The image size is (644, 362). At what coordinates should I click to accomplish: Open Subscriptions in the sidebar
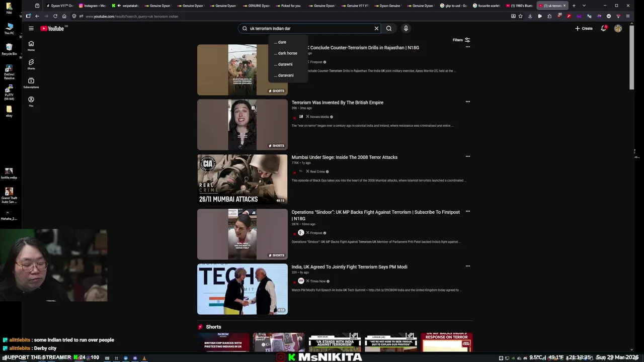click(x=31, y=83)
